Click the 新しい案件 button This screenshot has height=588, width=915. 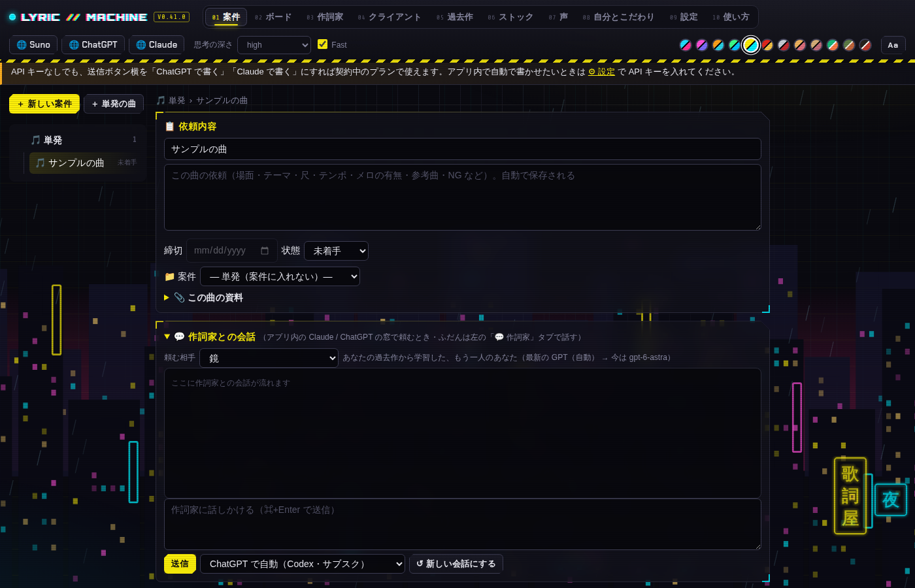[x=44, y=104]
